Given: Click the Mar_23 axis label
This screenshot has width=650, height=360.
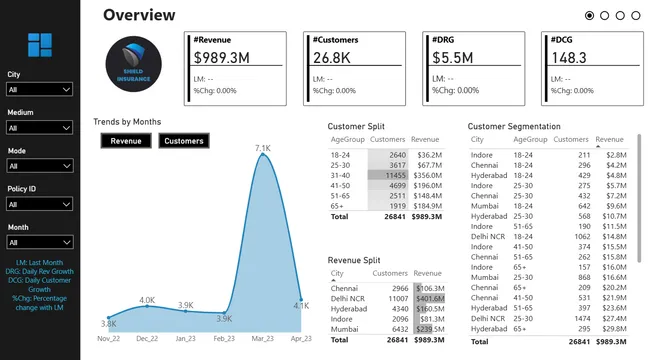Looking at the screenshot, I should [262, 338].
